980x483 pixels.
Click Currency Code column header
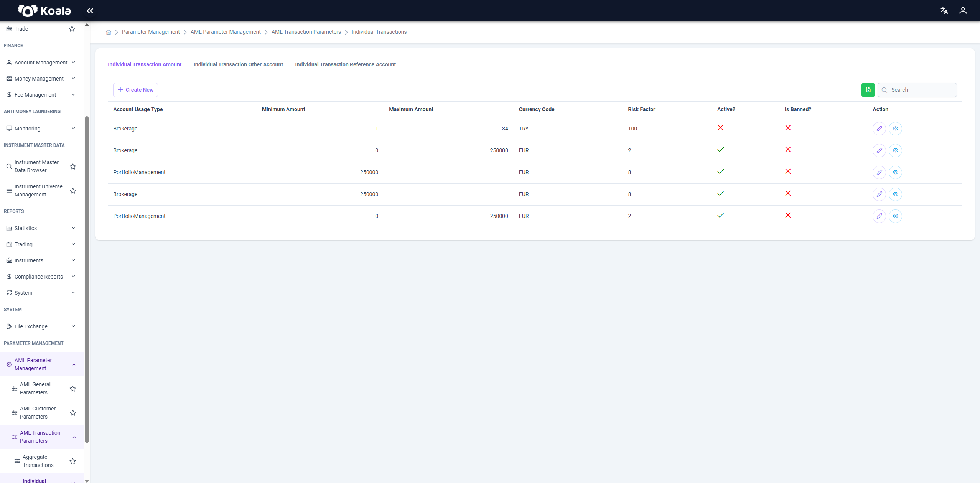(x=536, y=110)
